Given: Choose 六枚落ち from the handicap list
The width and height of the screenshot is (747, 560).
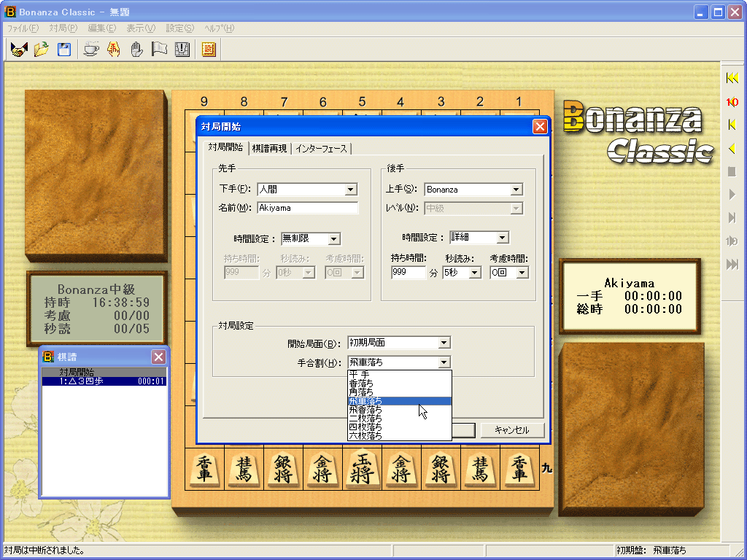Looking at the screenshot, I should click(x=399, y=436).
